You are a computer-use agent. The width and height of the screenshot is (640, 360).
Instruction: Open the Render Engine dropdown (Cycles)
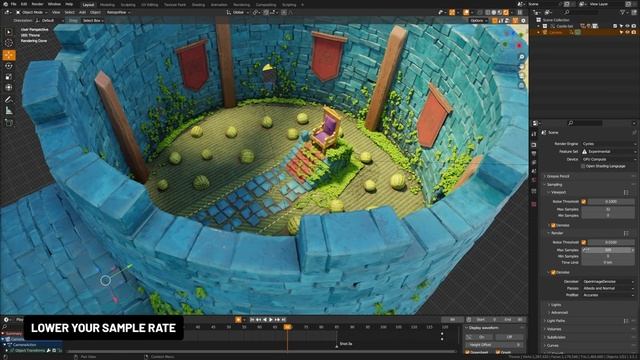point(609,144)
